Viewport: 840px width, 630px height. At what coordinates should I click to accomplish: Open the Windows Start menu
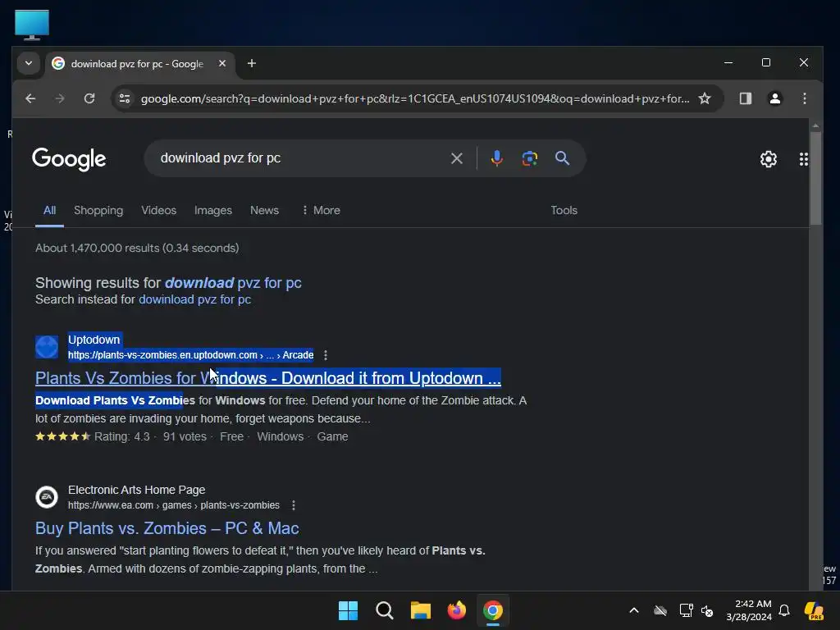pos(348,610)
